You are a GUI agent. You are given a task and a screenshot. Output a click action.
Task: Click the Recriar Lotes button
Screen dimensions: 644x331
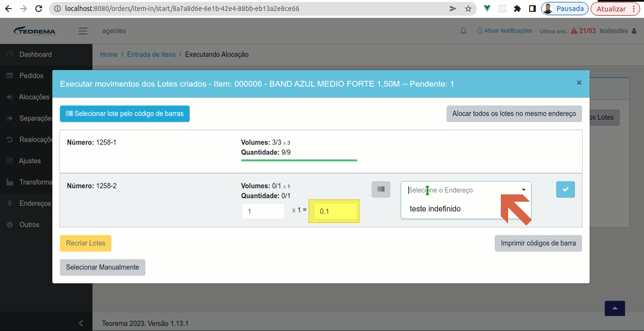(x=86, y=243)
